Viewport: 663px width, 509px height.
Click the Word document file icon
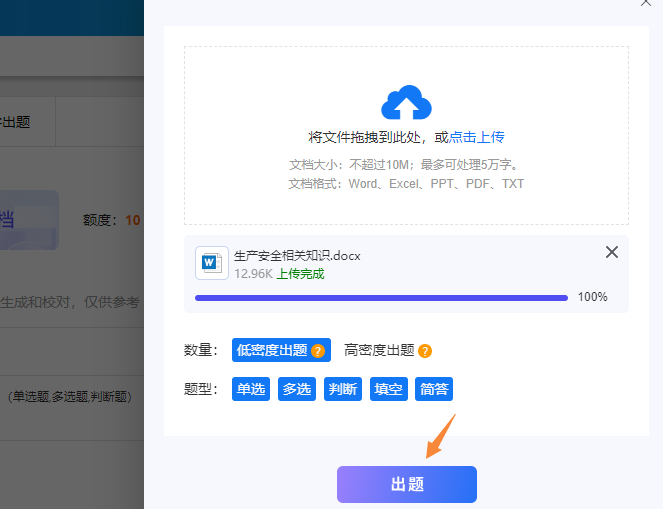click(212, 263)
